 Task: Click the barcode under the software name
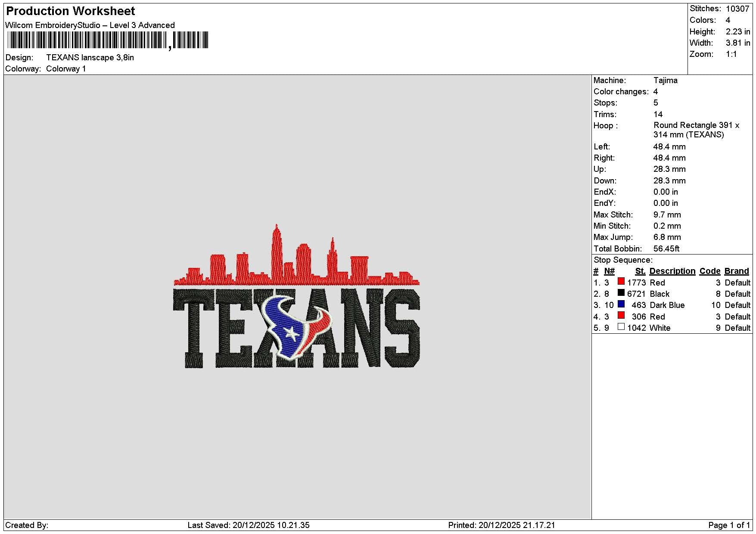tap(108, 40)
